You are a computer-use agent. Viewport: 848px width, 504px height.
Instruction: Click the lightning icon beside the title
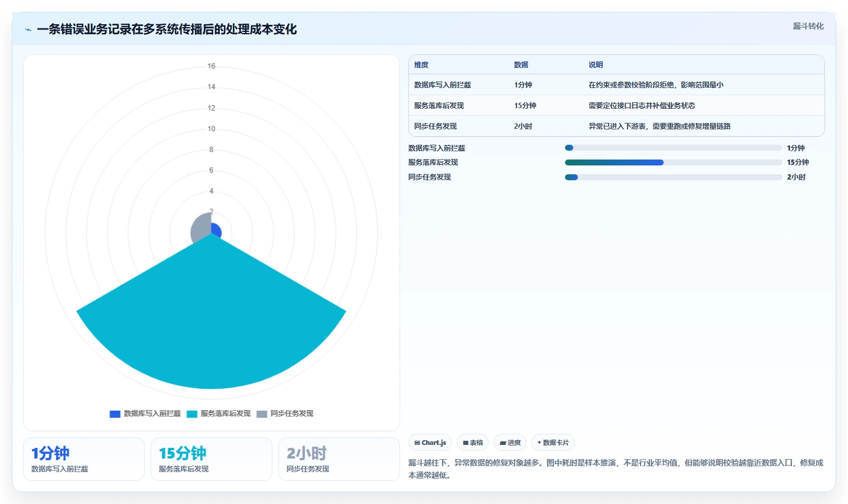click(28, 30)
